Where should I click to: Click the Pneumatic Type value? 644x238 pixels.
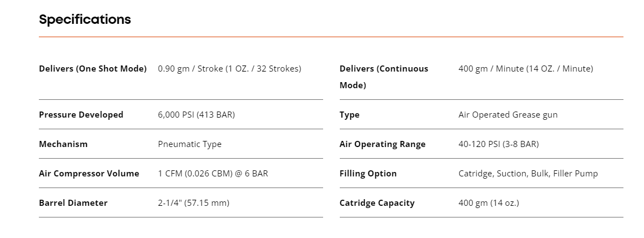(190, 144)
